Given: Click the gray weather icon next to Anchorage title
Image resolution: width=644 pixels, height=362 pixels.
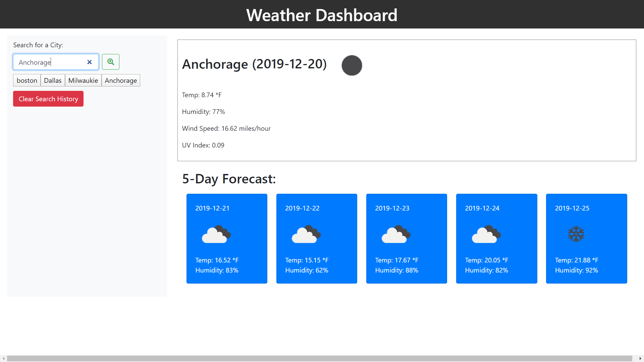Looking at the screenshot, I should point(352,65).
